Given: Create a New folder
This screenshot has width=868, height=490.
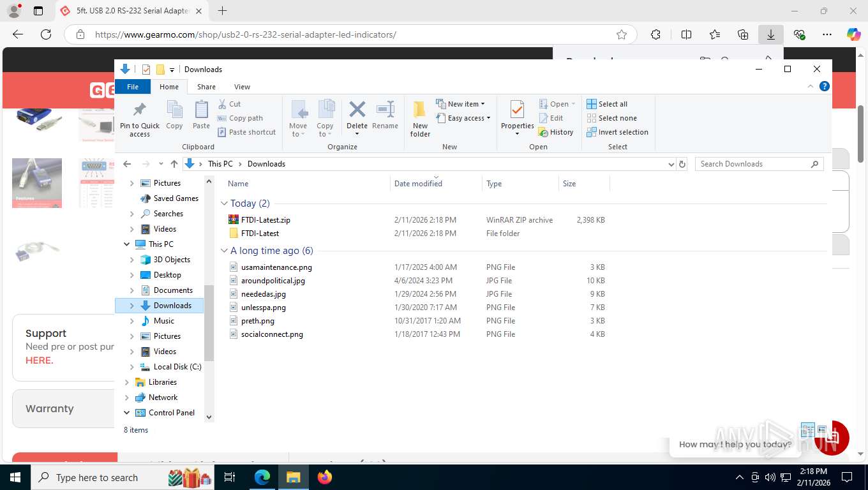Looking at the screenshot, I should (x=420, y=119).
